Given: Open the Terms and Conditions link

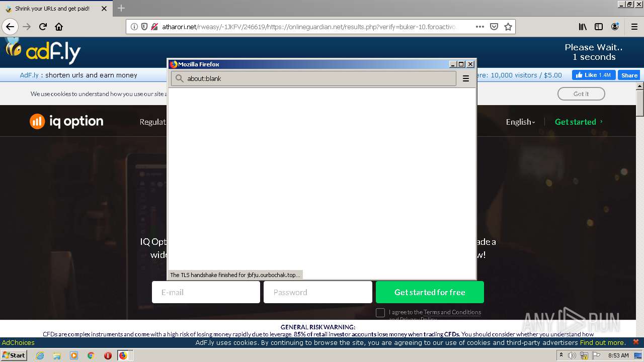Looking at the screenshot, I should pyautogui.click(x=452, y=312).
